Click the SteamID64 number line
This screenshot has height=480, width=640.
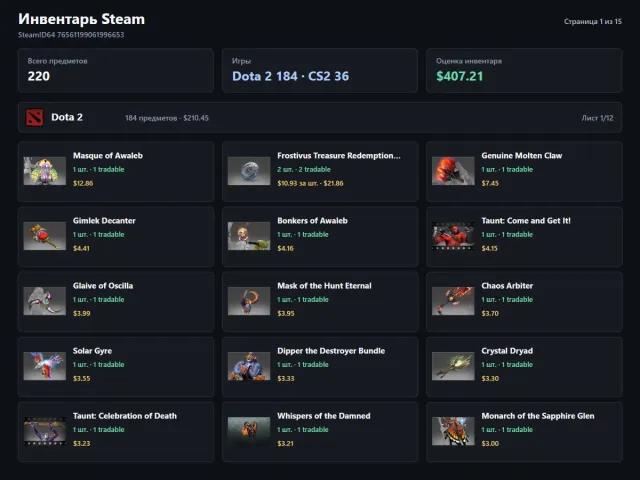[x=71, y=35]
